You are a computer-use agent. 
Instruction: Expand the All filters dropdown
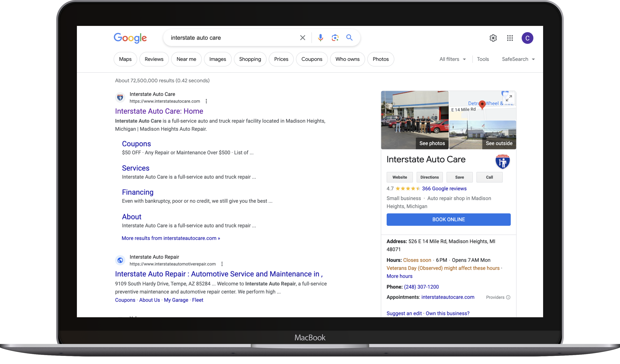(x=452, y=59)
